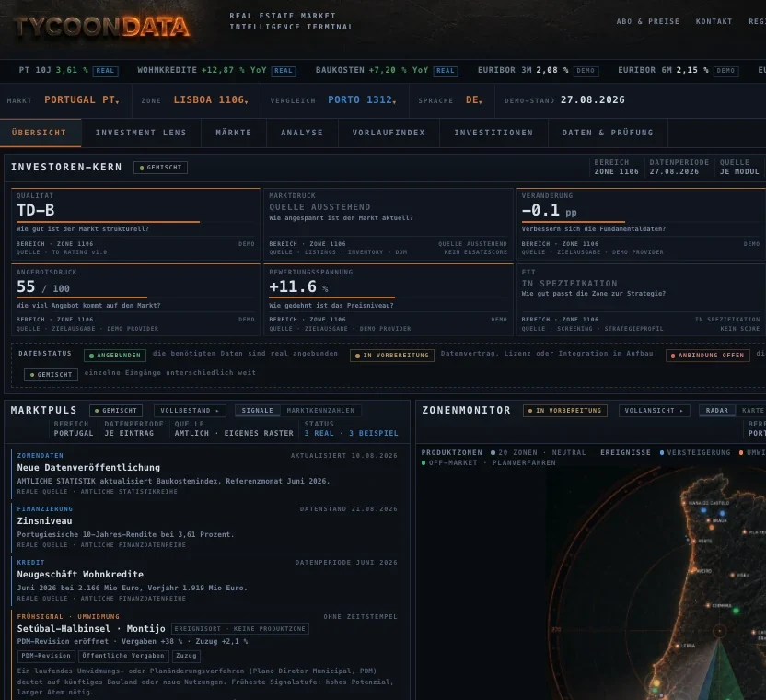Image resolution: width=766 pixels, height=700 pixels.
Task: Select the Porto city marker on radar
Action: pyautogui.click(x=693, y=542)
